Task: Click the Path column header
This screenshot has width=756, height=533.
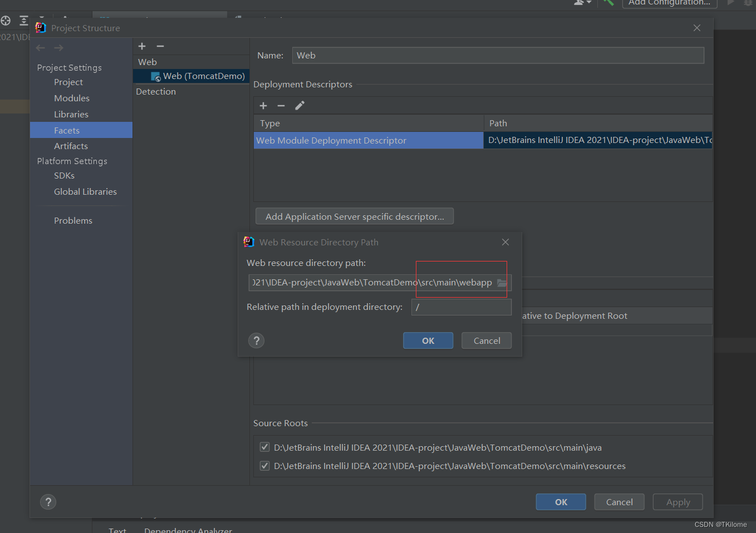Action: click(x=598, y=124)
